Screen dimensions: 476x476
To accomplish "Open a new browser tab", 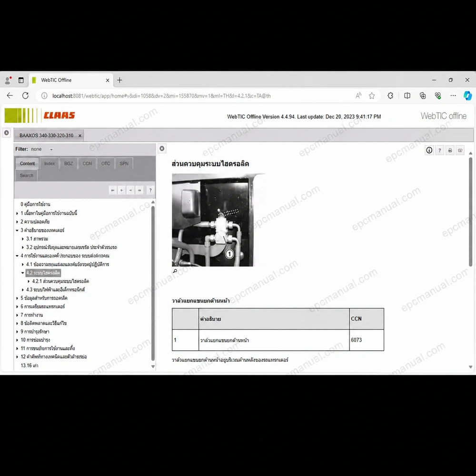I will coord(119,80).
